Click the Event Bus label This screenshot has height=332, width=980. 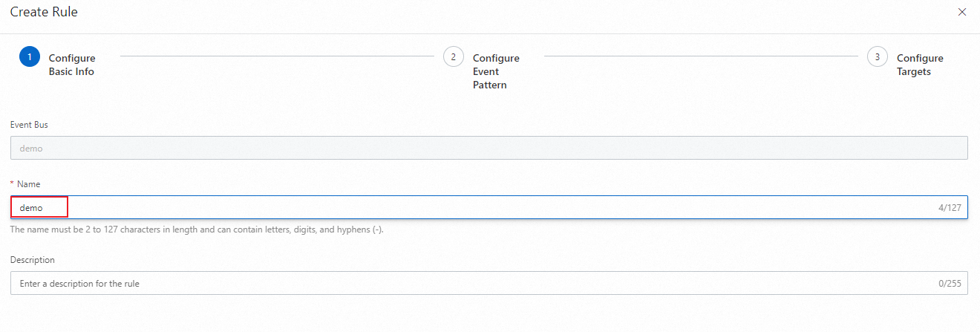click(29, 125)
